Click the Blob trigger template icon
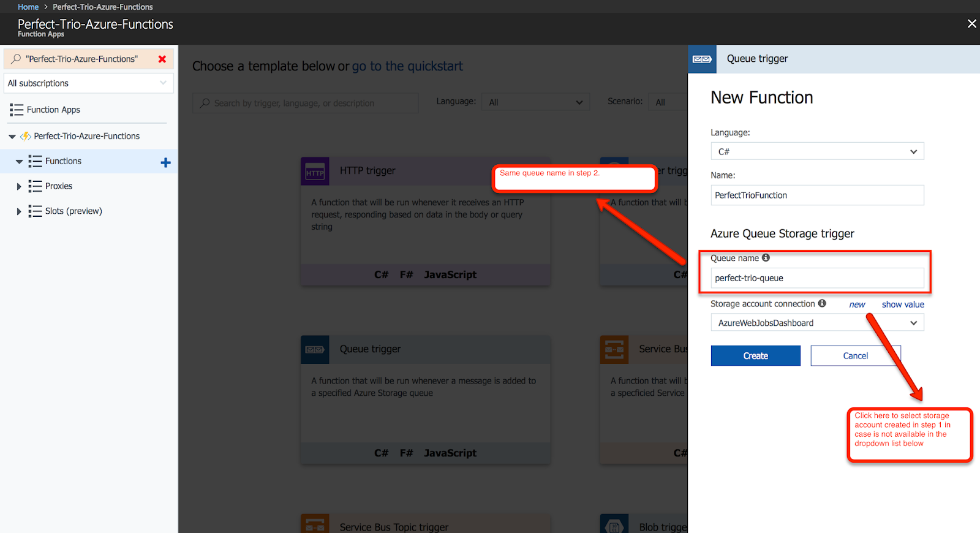This screenshot has width=980, height=533. (x=614, y=524)
